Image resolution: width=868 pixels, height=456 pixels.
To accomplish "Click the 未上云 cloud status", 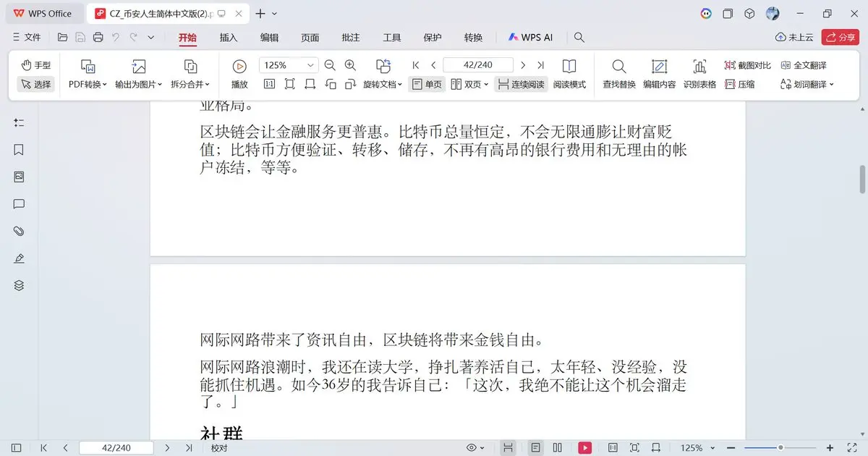I will click(794, 38).
